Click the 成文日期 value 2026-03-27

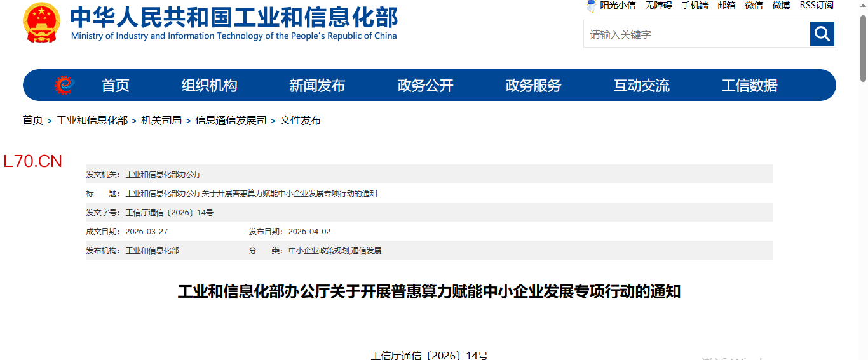147,231
